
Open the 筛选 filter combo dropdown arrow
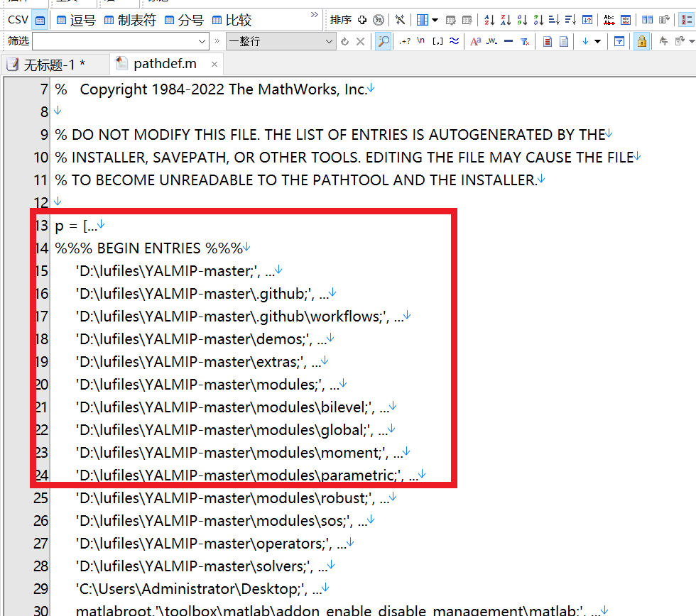pos(202,42)
